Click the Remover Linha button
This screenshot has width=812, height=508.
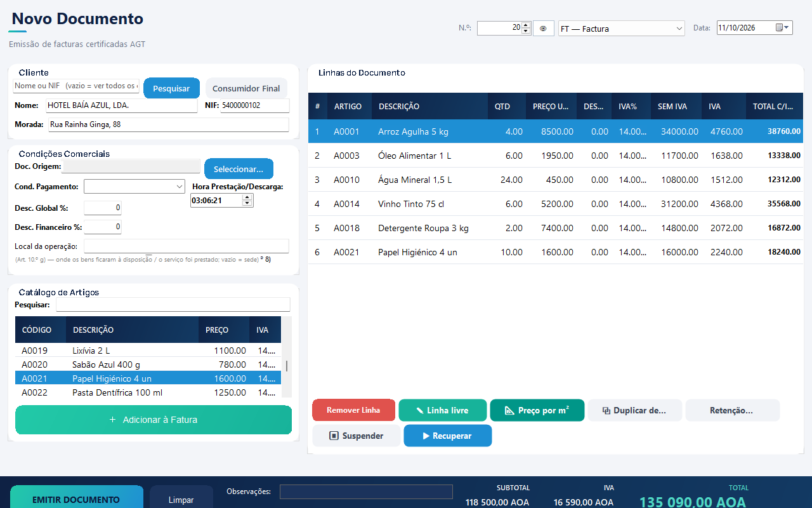point(353,410)
